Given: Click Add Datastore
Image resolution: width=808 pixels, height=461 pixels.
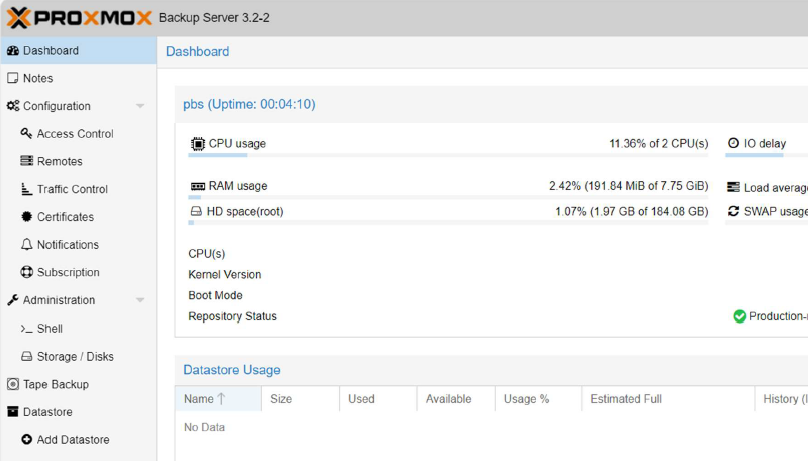Looking at the screenshot, I should coord(78,440).
